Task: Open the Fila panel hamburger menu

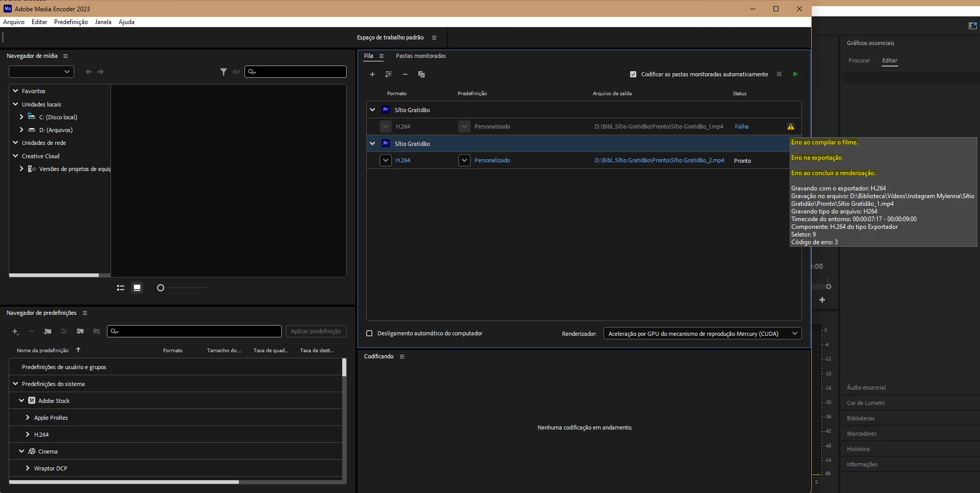Action: pos(382,56)
